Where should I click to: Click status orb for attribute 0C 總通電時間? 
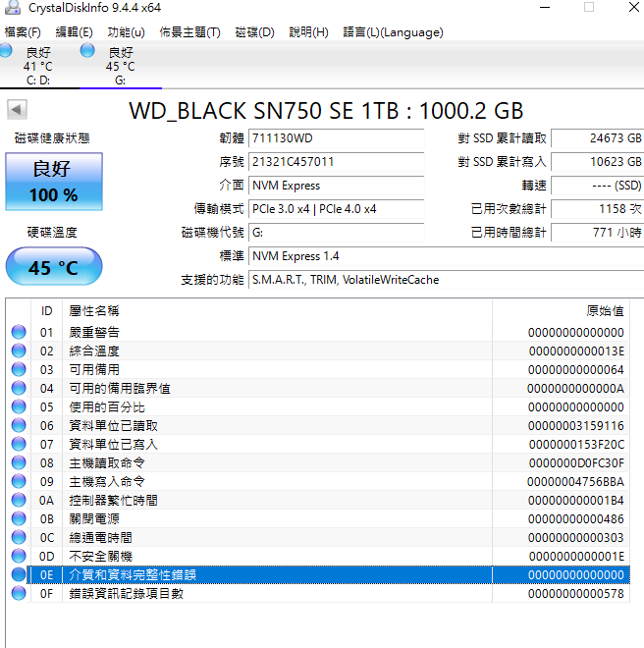19,538
